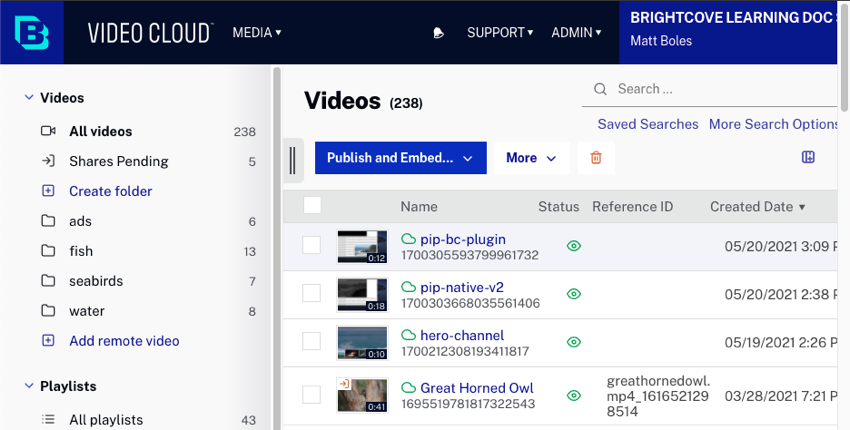850x430 pixels.
Task: Click the sidebar vertical scrollbar
Action: pos(277,247)
